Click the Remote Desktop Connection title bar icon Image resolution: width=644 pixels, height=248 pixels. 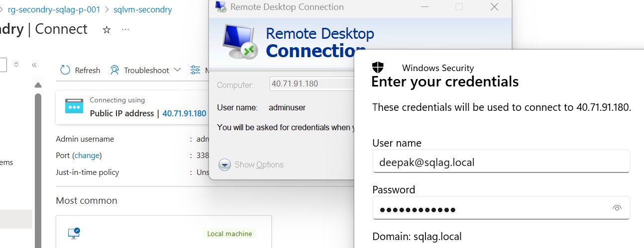point(219,7)
